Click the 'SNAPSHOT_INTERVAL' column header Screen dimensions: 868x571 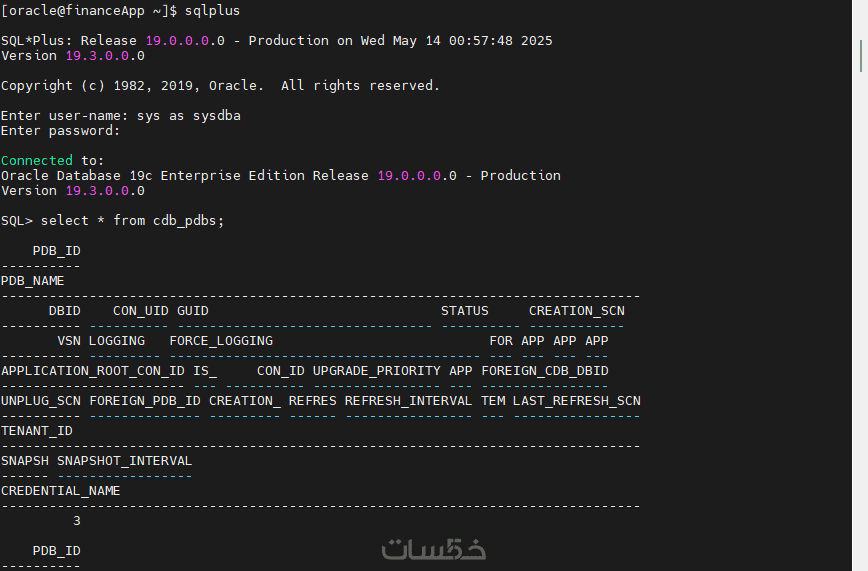(125, 460)
